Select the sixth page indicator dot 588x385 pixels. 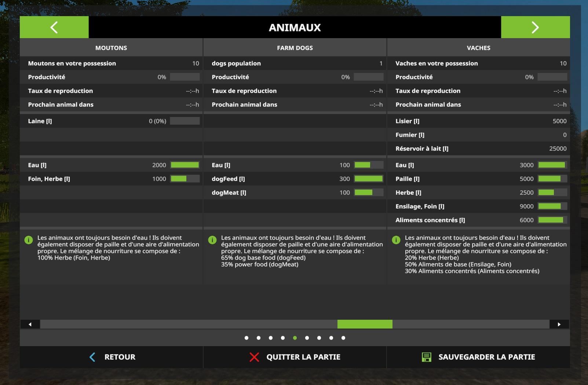[x=307, y=338]
